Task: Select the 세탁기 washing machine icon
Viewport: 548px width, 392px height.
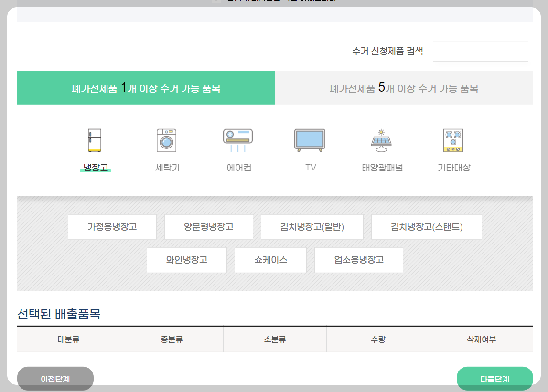Action: coord(166,140)
